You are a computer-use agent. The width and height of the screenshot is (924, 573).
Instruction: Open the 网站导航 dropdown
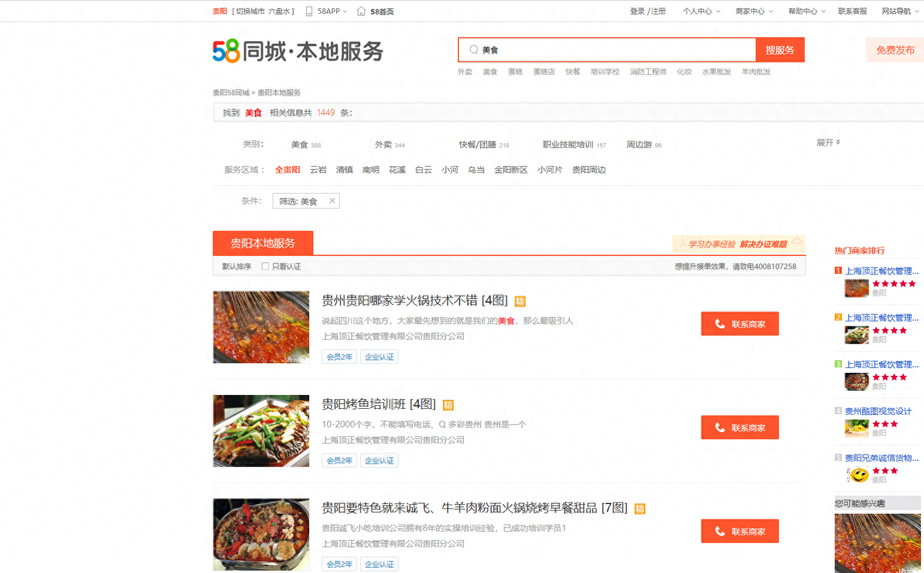(x=900, y=11)
